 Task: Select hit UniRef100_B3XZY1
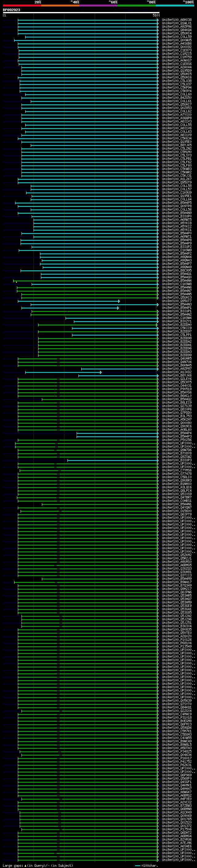[x=177, y=321]
